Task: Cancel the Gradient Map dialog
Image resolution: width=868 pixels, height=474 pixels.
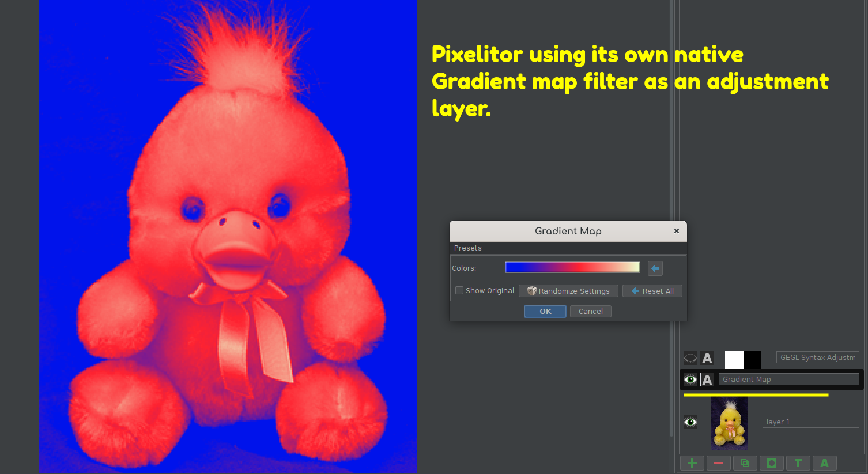Action: [591, 311]
